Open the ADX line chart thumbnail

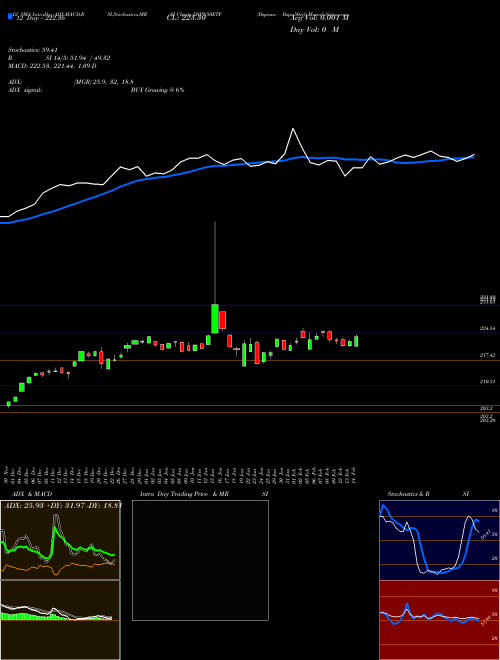[60, 540]
